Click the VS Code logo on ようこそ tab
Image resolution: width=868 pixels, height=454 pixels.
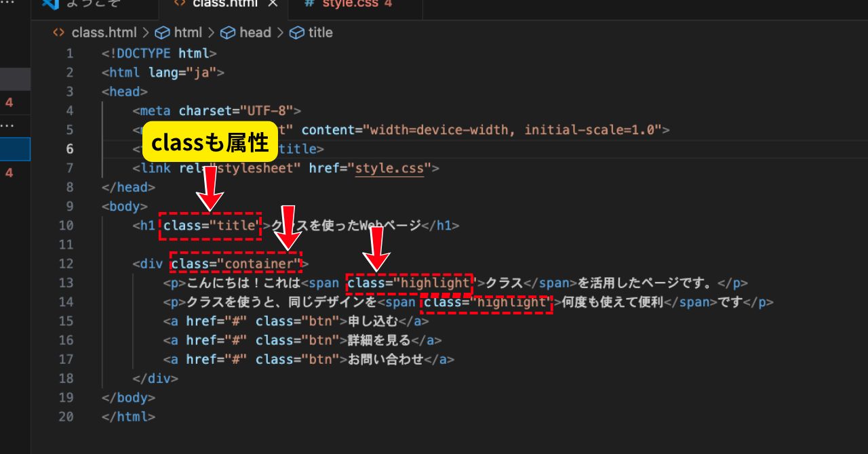[51, 3]
